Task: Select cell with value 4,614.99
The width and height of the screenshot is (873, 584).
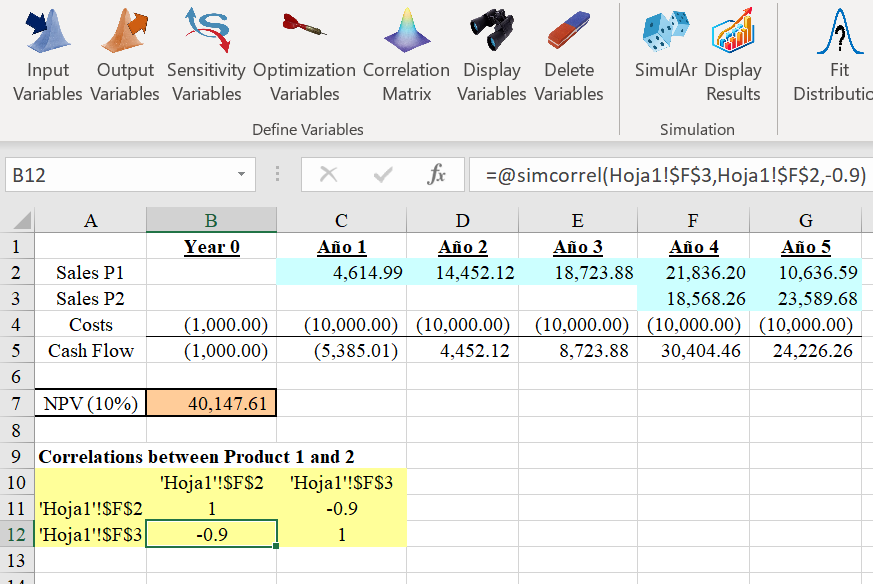Action: (341, 272)
